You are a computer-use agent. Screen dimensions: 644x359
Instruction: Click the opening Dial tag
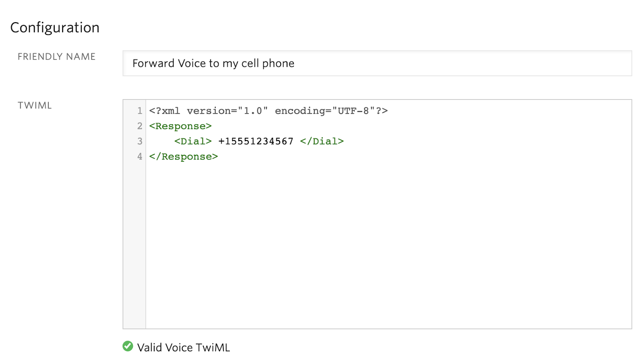tap(193, 141)
